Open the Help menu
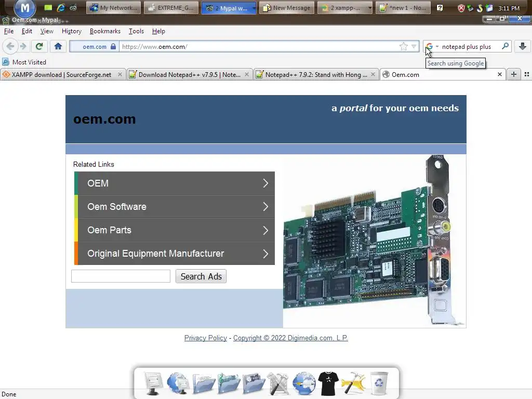 click(x=158, y=31)
